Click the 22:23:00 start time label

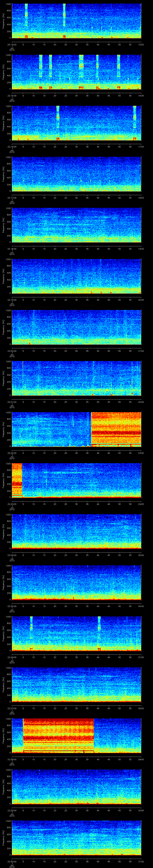pos(12,504)
